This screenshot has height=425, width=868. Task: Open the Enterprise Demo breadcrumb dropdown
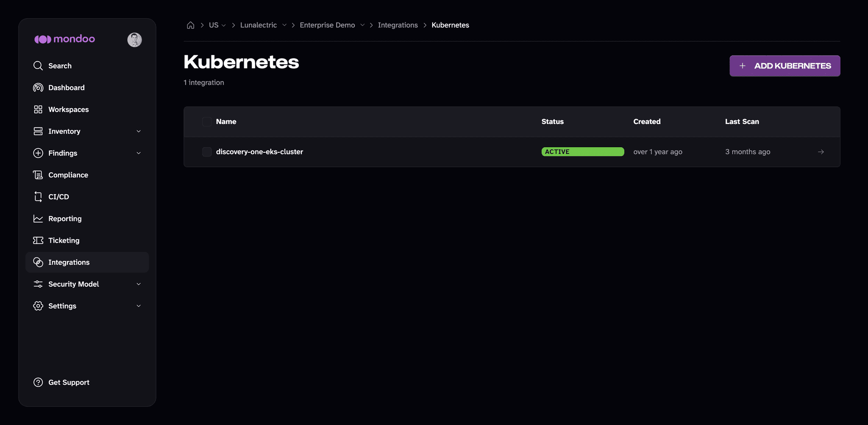click(x=362, y=25)
